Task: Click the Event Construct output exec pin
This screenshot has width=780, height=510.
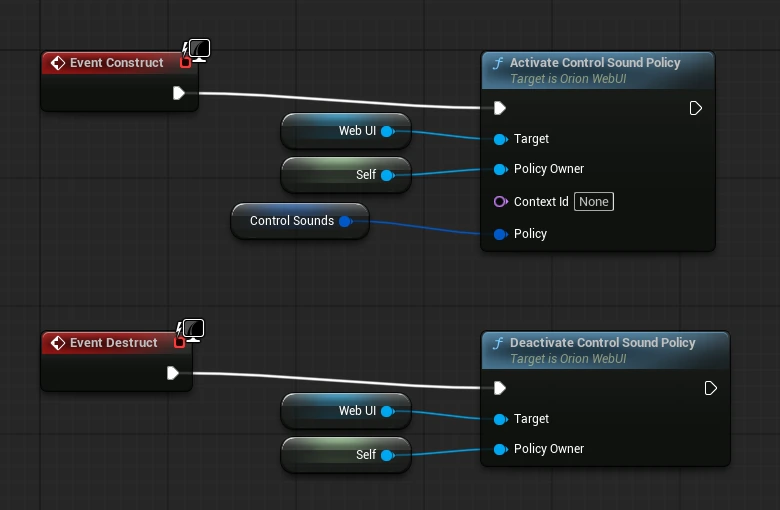Action: 179,93
